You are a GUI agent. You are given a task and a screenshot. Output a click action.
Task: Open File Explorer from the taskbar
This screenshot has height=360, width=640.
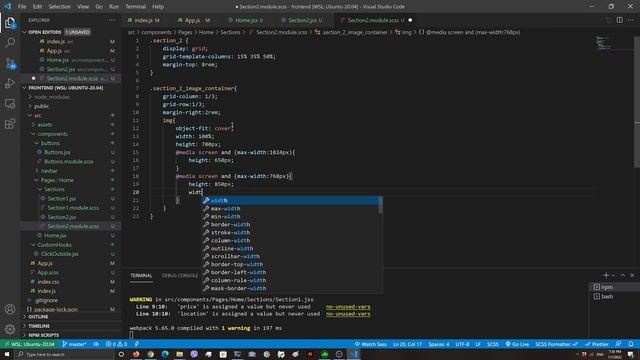tap(180, 354)
